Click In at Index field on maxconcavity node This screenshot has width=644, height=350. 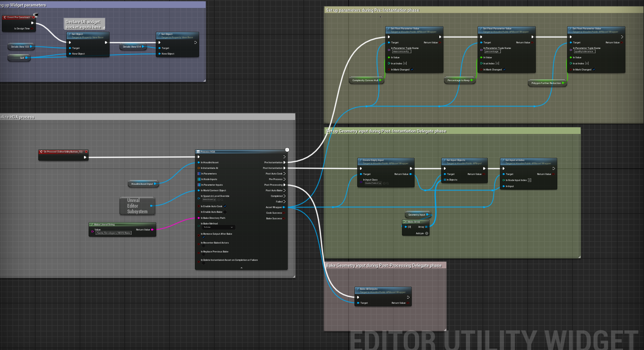click(x=405, y=63)
